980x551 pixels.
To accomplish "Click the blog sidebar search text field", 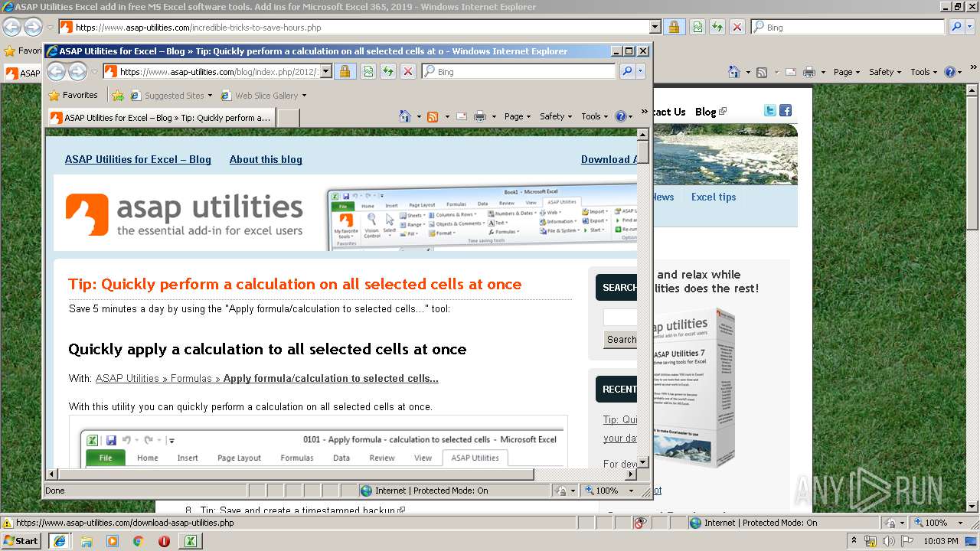I will 620,317.
